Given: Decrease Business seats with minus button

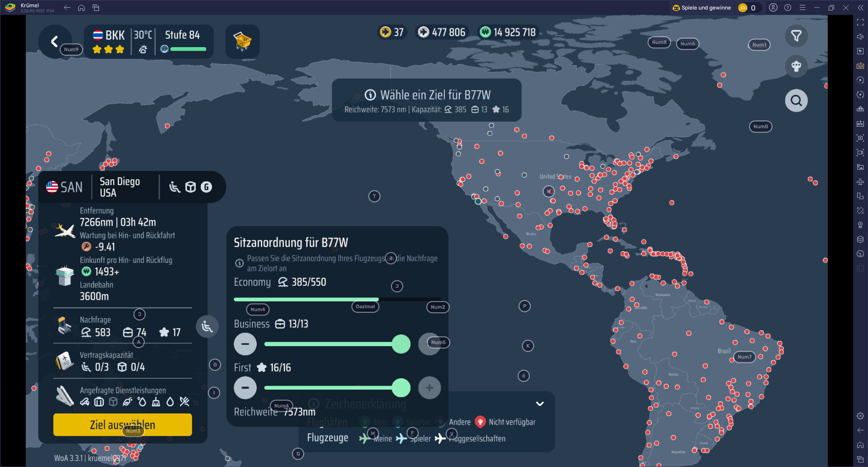Looking at the screenshot, I should [245, 344].
